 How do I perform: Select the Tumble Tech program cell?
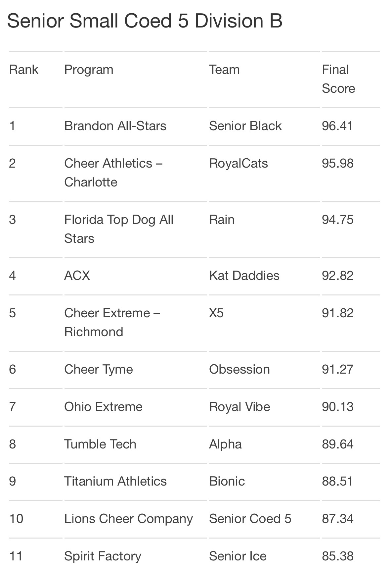tap(100, 444)
